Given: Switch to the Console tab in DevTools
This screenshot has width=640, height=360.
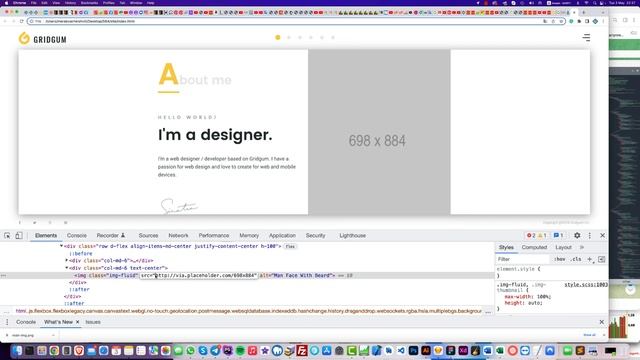Looking at the screenshot, I should pyautogui.click(x=77, y=236).
